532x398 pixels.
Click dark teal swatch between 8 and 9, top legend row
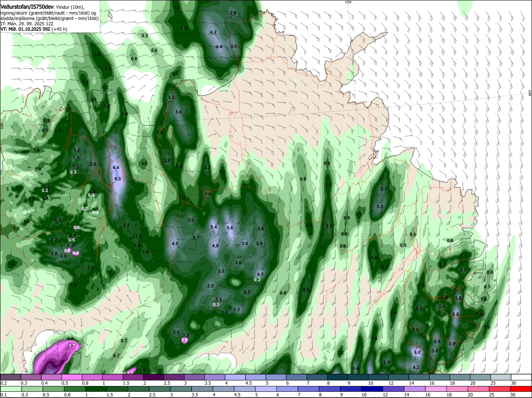(x=337, y=377)
